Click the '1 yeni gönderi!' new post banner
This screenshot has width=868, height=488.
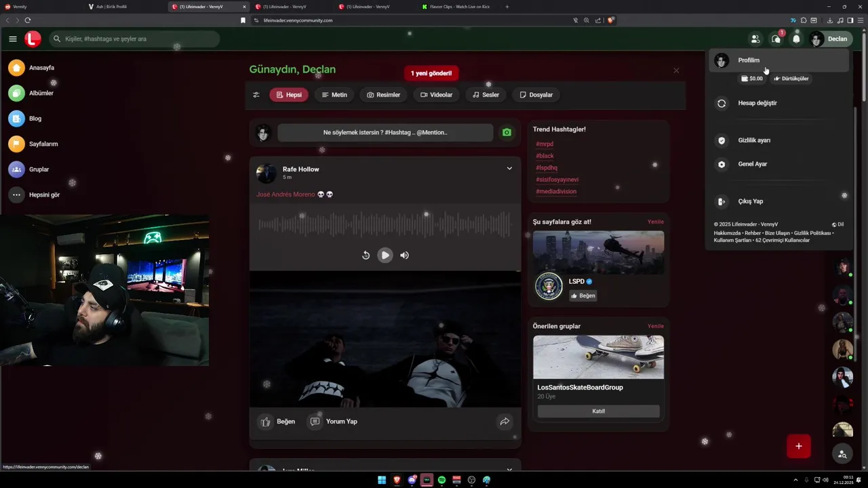tap(431, 73)
